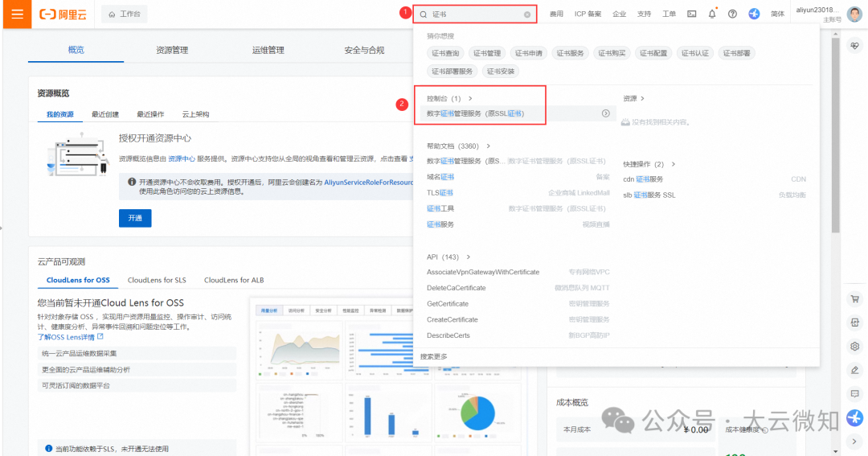This screenshot has height=456, width=868.
Task: Click the 证书管理 suggestion chip
Action: click(x=487, y=53)
